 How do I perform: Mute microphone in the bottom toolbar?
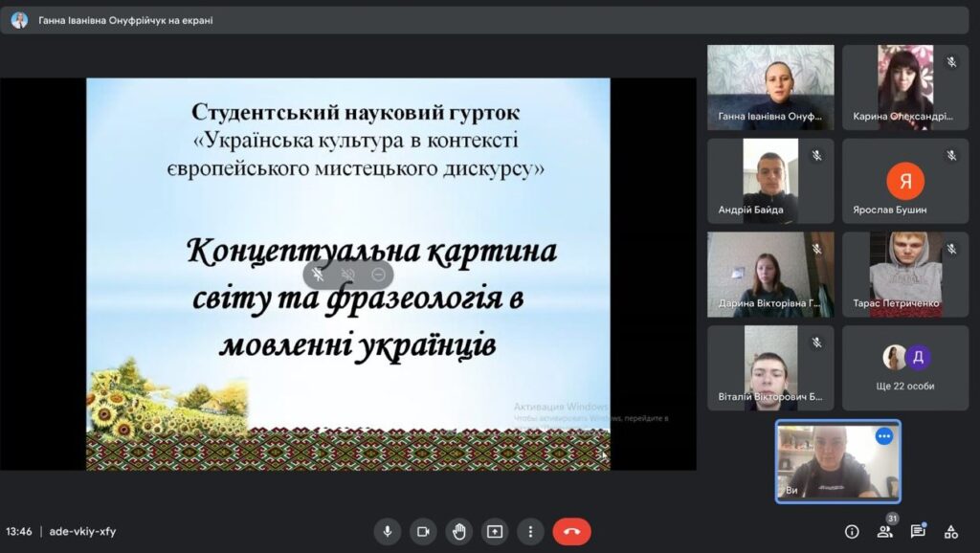click(388, 531)
